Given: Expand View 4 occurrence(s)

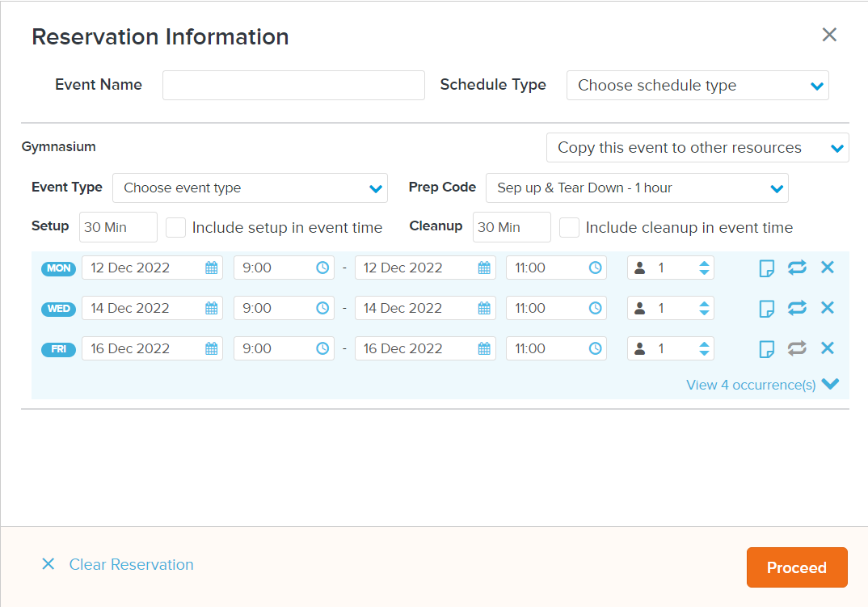Looking at the screenshot, I should tap(751, 385).
